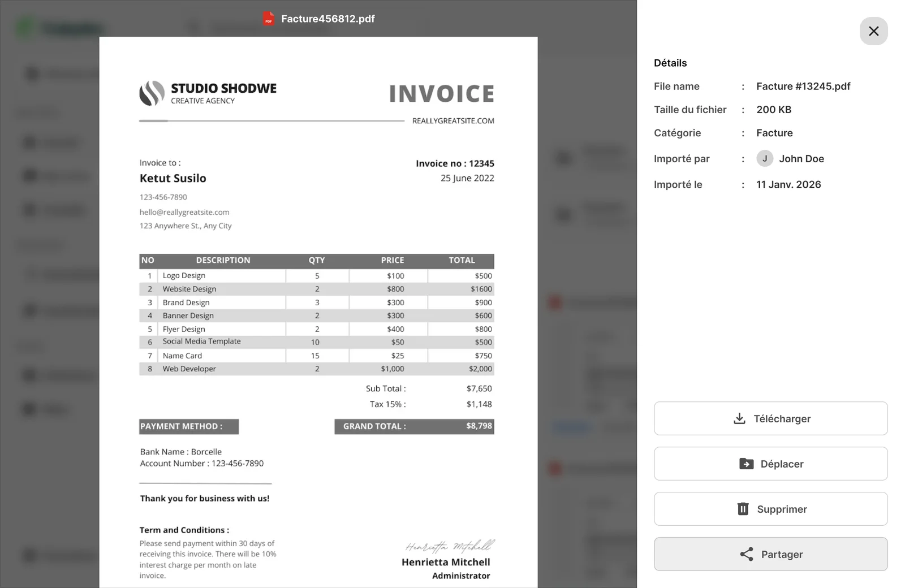This screenshot has height=588, width=905.
Task: Click the Déplacer button
Action: [x=770, y=464]
